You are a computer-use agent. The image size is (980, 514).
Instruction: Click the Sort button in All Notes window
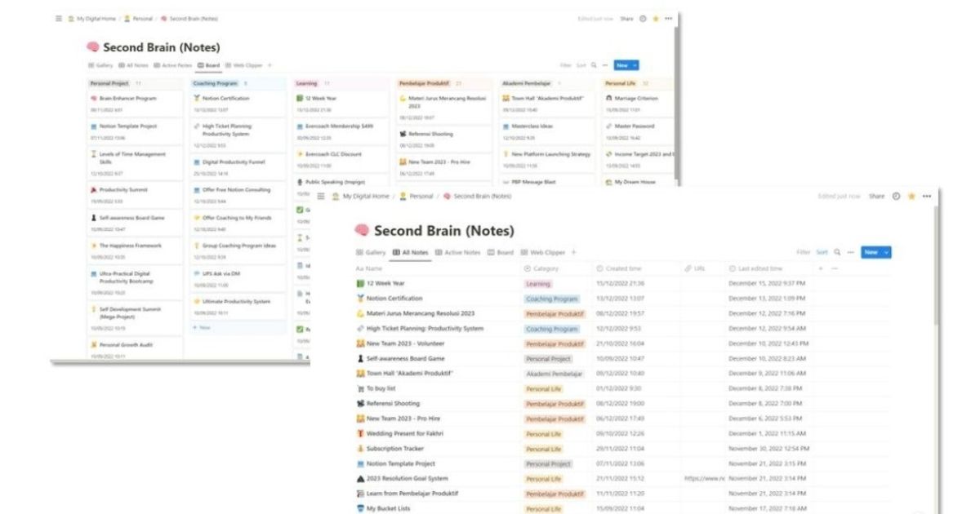click(x=822, y=252)
